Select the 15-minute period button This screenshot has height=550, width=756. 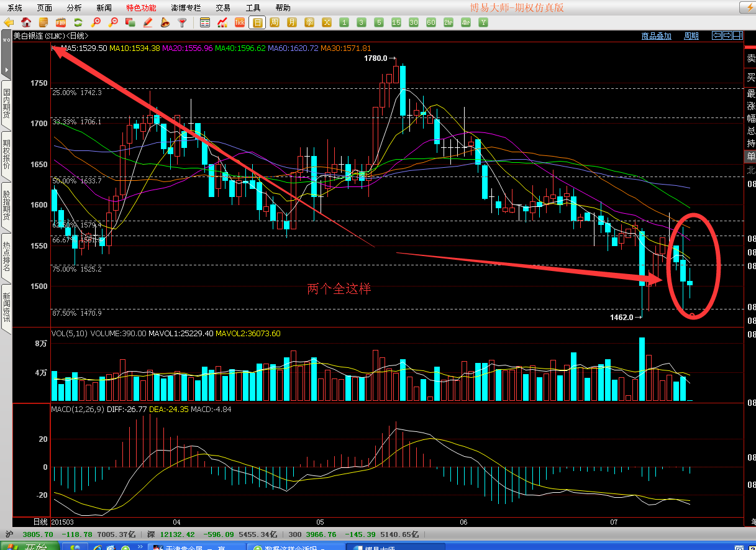click(x=396, y=22)
